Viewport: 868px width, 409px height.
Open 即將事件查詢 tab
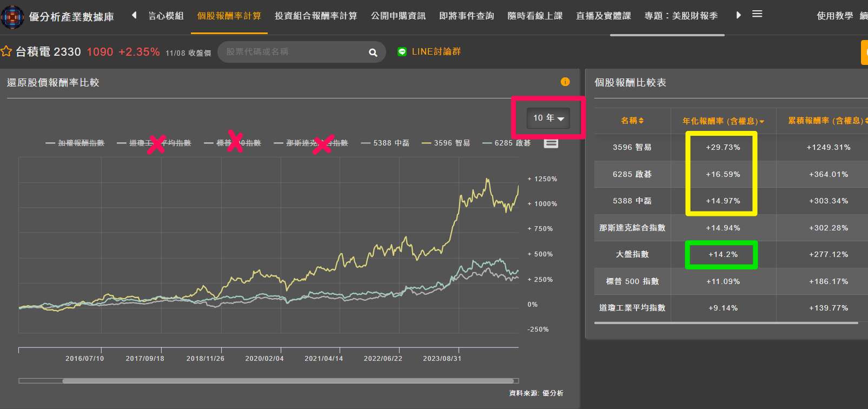coord(466,16)
